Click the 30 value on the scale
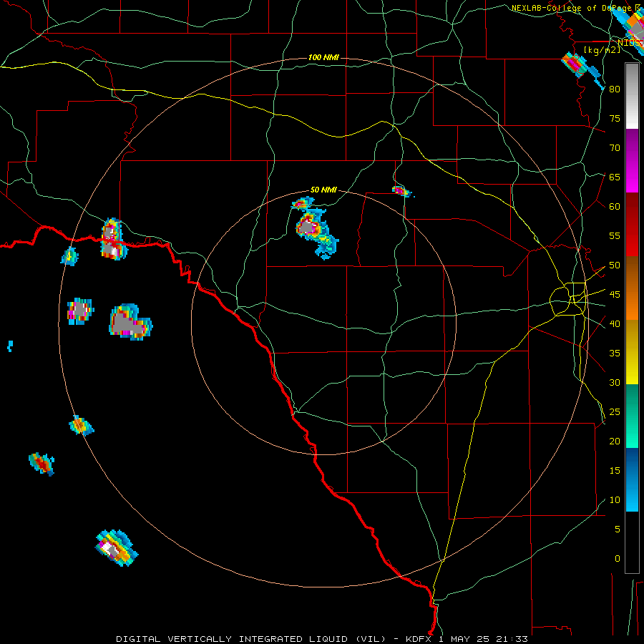 (x=615, y=382)
